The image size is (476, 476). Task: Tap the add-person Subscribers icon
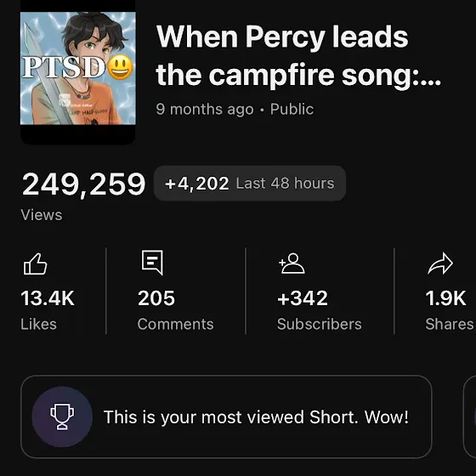(292, 263)
